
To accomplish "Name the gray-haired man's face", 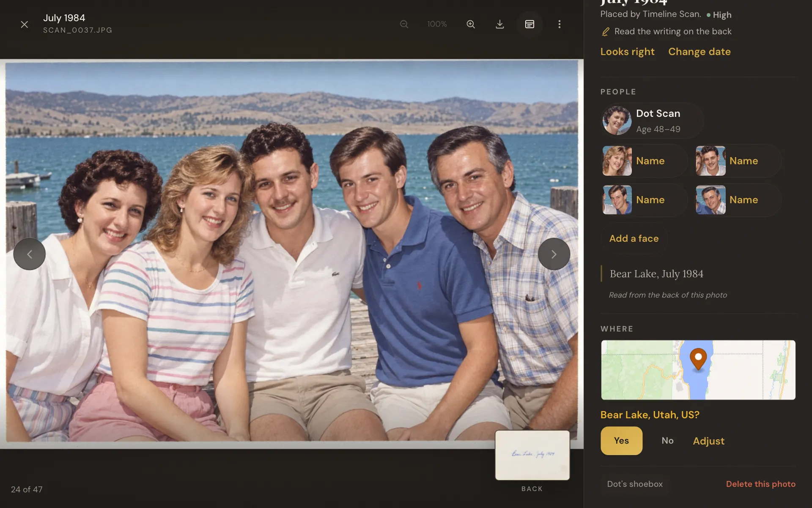I will click(x=738, y=200).
